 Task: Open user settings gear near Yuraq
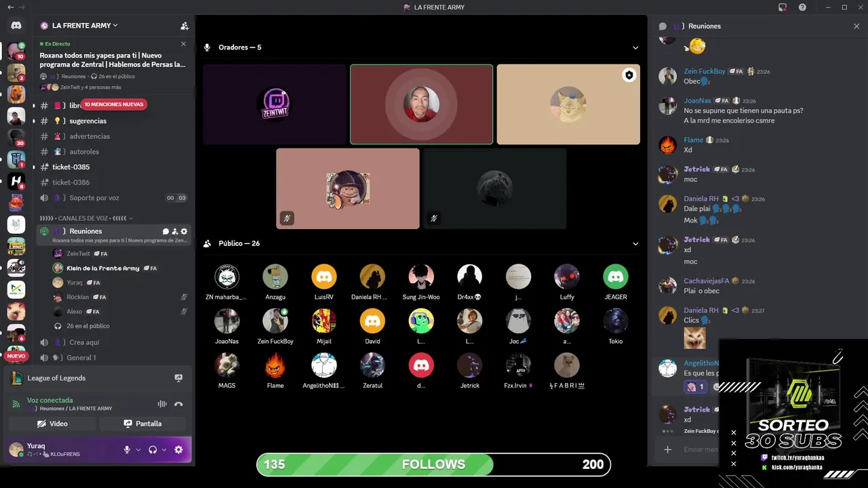[x=178, y=449]
